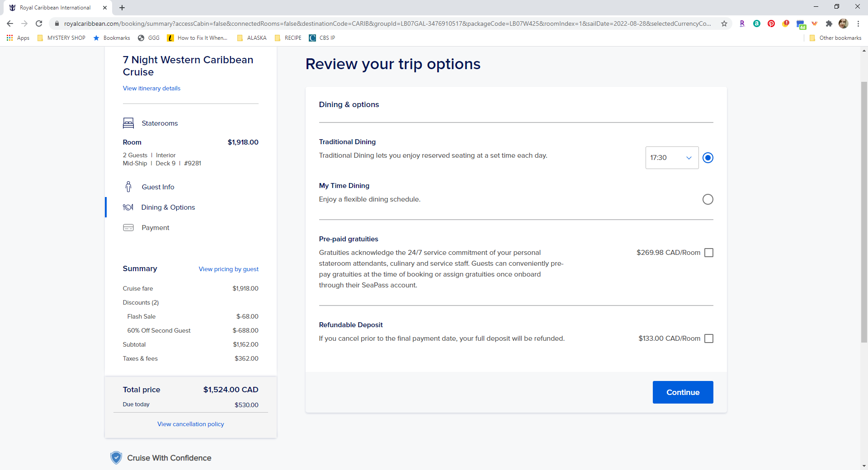Select the My Time Dining radio button
This screenshot has height=470, width=868.
pyautogui.click(x=708, y=199)
